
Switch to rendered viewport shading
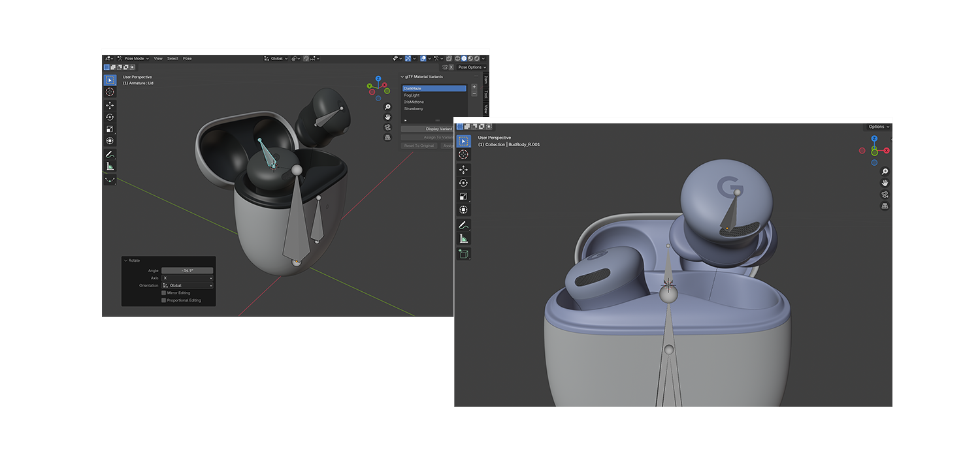(477, 58)
